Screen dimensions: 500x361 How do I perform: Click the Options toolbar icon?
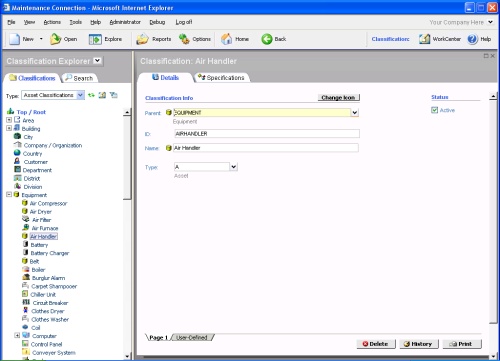coord(184,39)
